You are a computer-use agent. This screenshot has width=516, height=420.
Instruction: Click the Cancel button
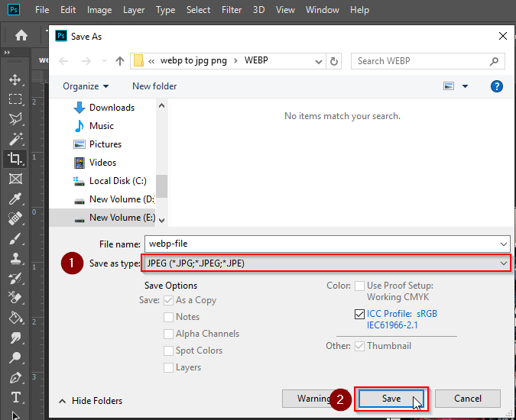(468, 399)
